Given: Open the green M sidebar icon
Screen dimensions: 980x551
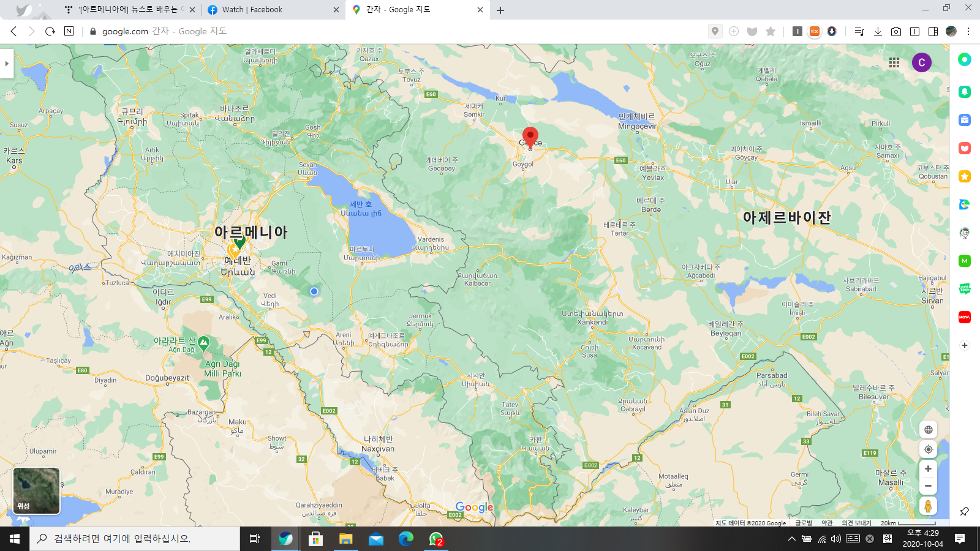Looking at the screenshot, I should 965,261.
